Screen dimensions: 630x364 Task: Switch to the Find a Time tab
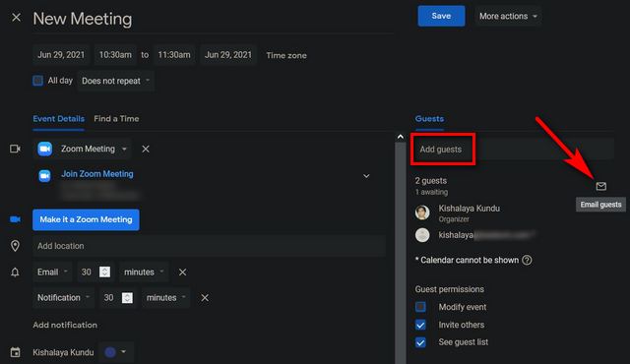tap(116, 119)
